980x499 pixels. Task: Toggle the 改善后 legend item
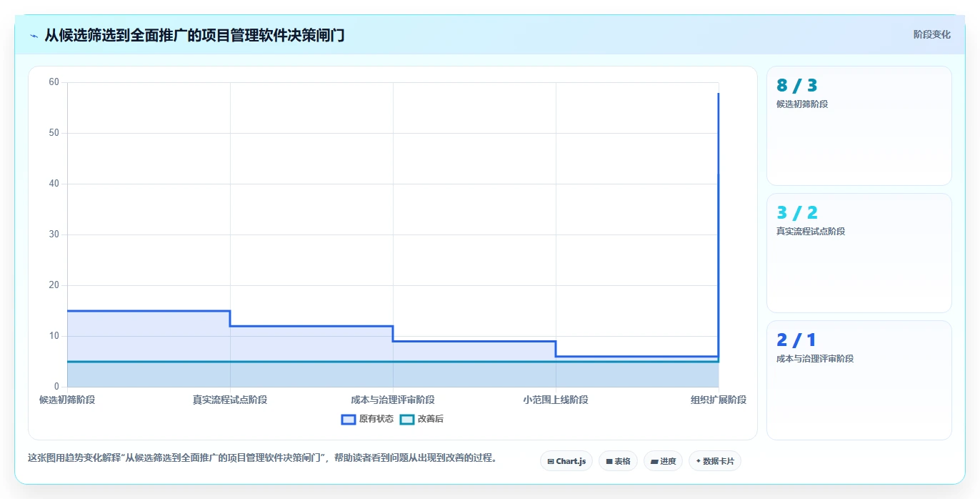(x=421, y=419)
